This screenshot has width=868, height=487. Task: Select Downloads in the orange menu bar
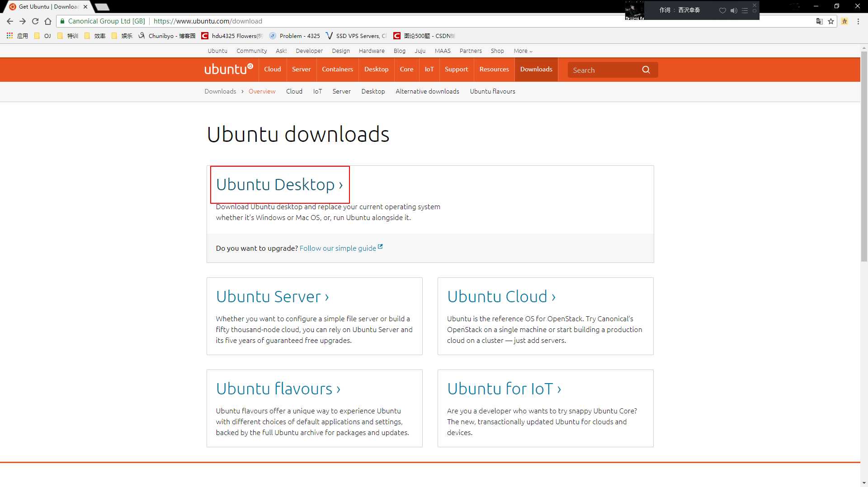[536, 69]
